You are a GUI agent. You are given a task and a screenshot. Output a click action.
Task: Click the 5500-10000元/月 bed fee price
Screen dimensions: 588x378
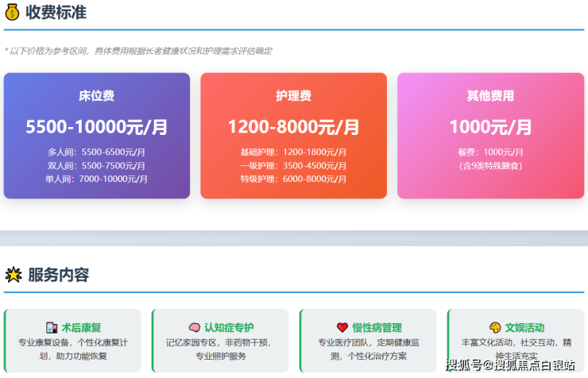(x=96, y=127)
